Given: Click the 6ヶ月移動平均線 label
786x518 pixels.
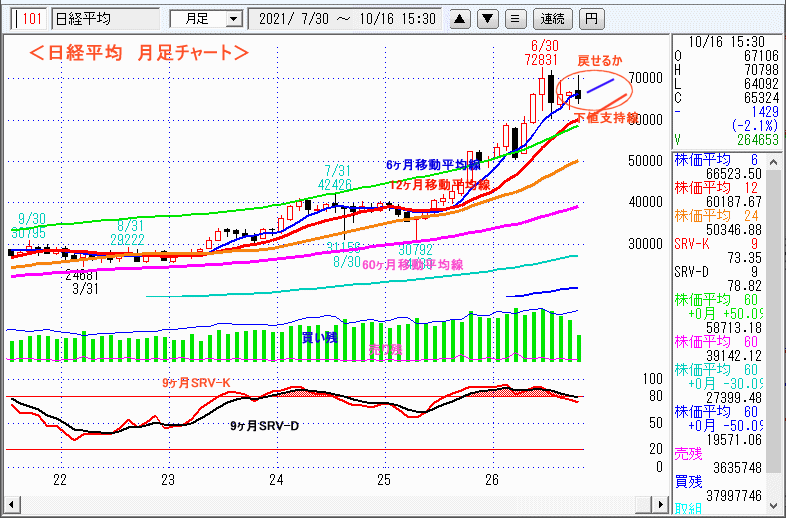Looking at the screenshot, I should coord(433,165).
